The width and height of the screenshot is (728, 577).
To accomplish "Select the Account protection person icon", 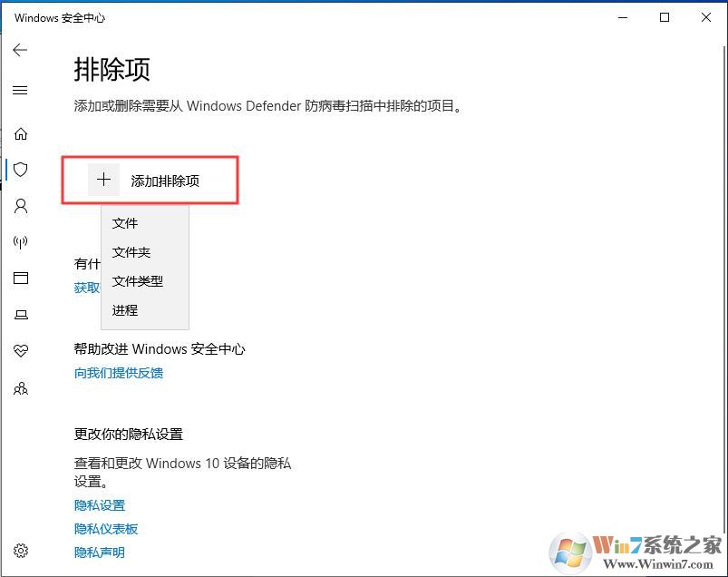I will (20, 206).
